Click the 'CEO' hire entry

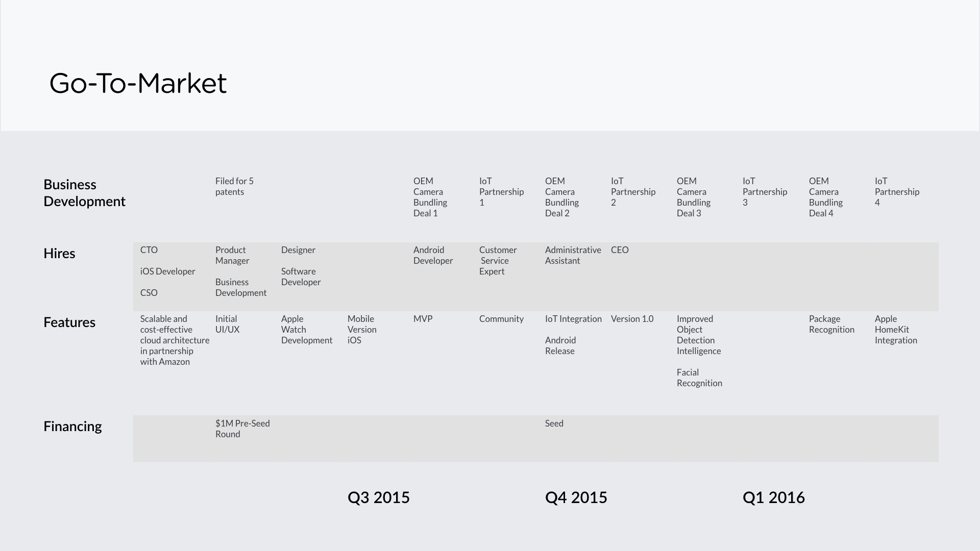(x=620, y=250)
